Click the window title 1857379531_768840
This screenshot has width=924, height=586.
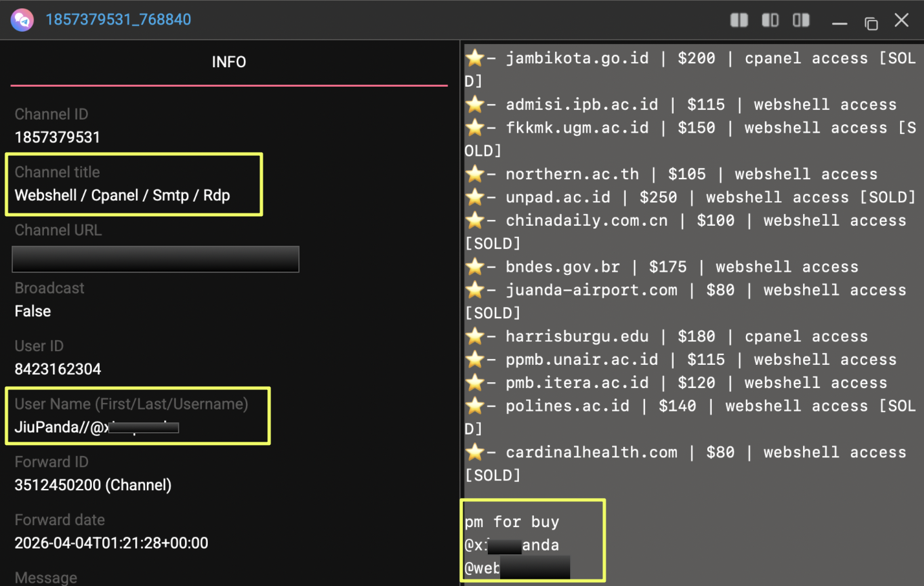click(118, 19)
